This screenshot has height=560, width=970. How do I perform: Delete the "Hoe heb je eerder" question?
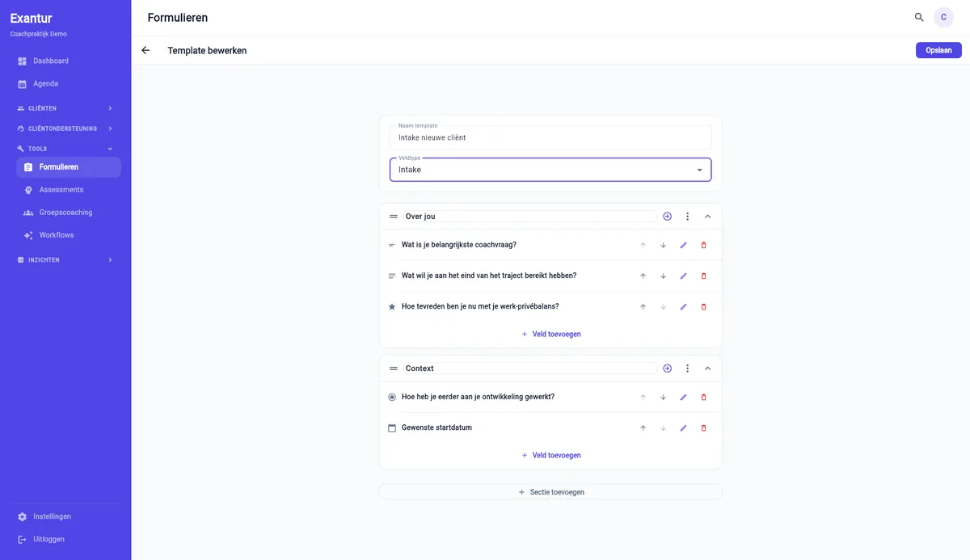[703, 398]
